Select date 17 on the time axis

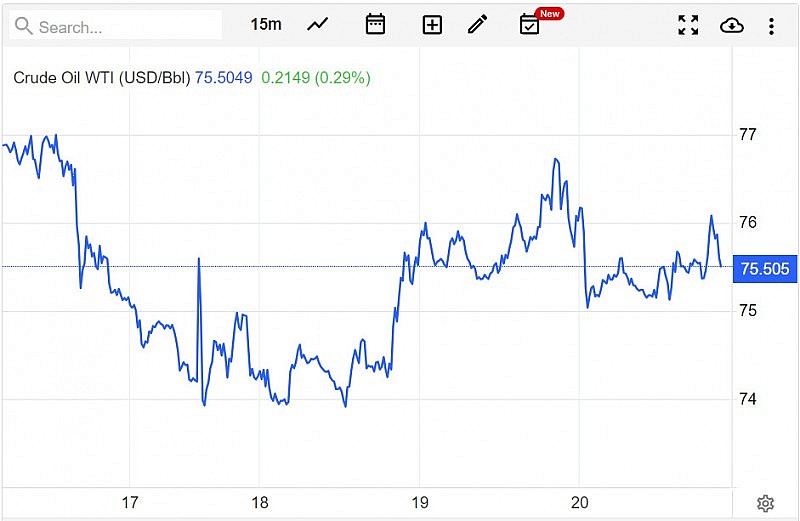129,503
